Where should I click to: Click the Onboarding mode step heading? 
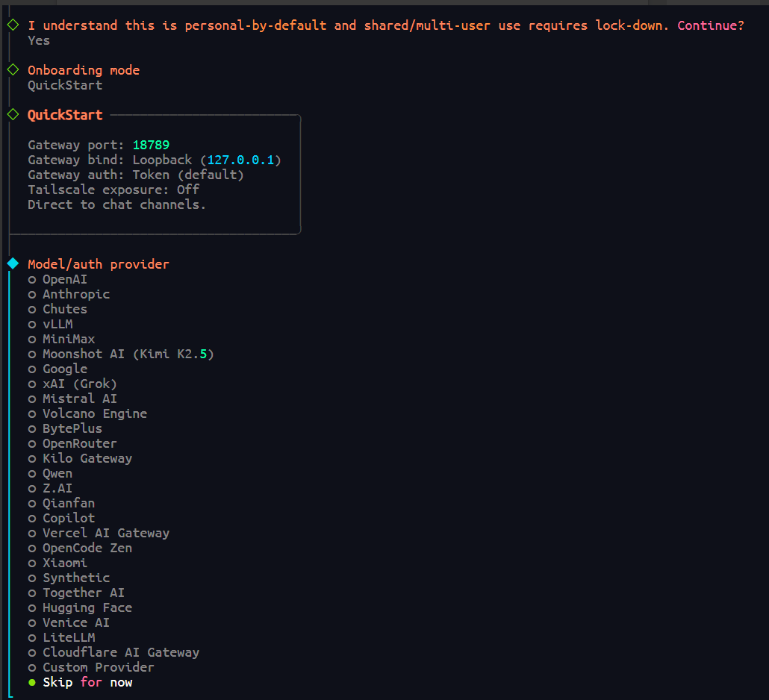coord(84,70)
